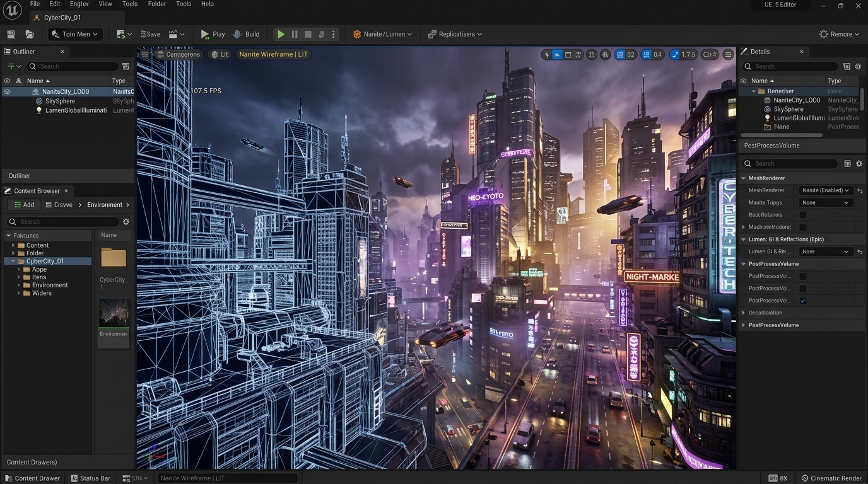The width and height of the screenshot is (868, 484).
Task: Toggle the Recc/fotaturs checkbox
Action: 803,215
